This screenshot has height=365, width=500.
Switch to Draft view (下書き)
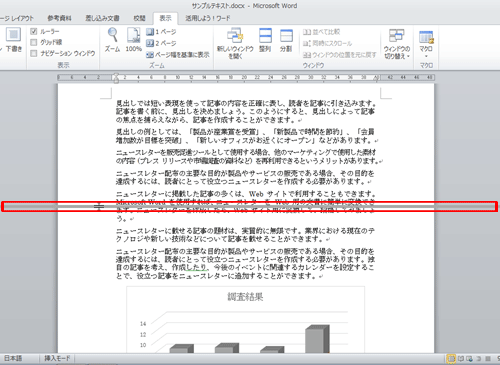pyautogui.click(x=14, y=40)
